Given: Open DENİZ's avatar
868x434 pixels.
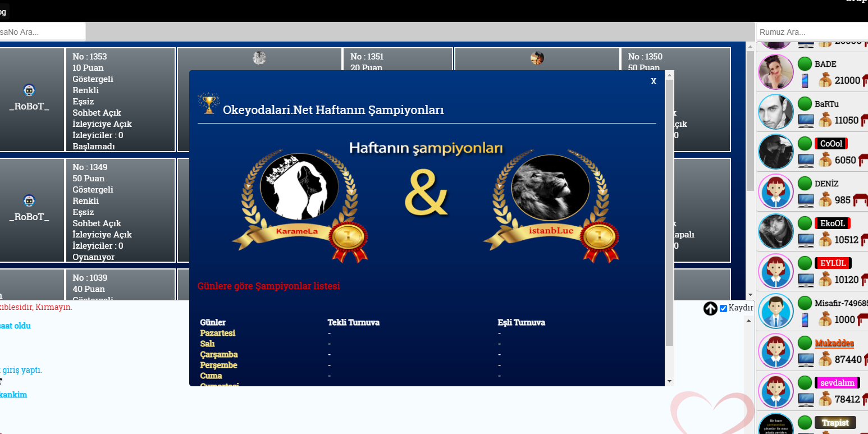Looking at the screenshot, I should 776,191.
